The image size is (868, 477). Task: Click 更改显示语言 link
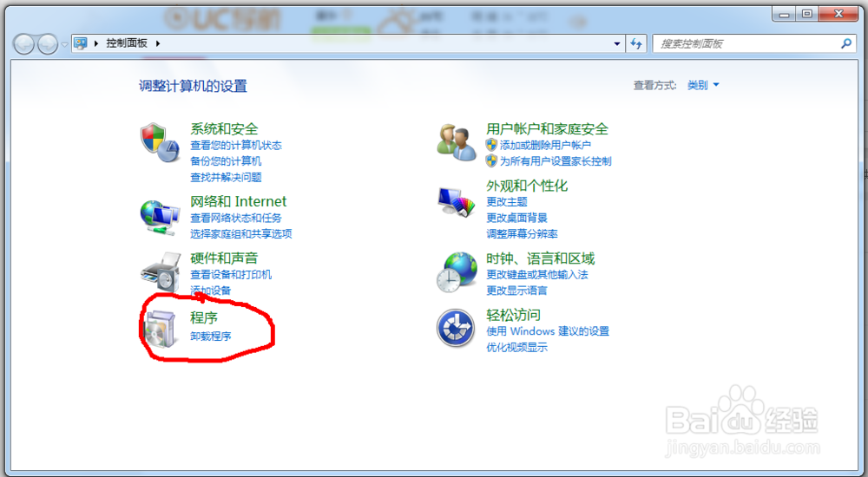click(516, 290)
